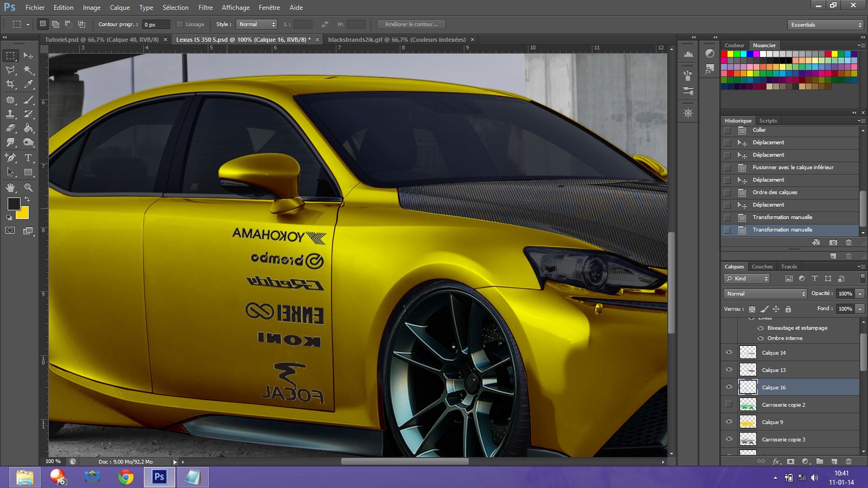Hide the Calque 13 layer
Viewport: 868px width, 488px height.
[x=729, y=370]
